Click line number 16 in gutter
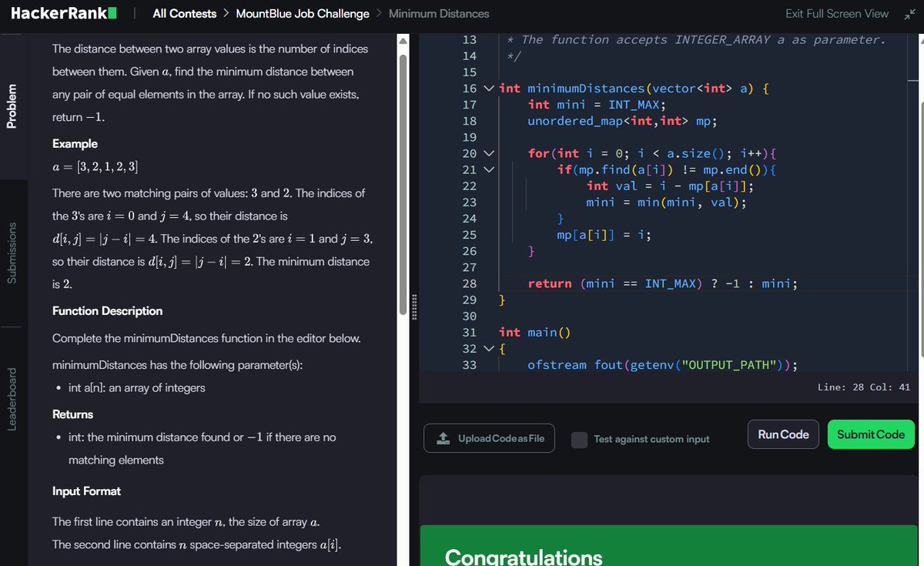924x566 pixels. [470, 89]
